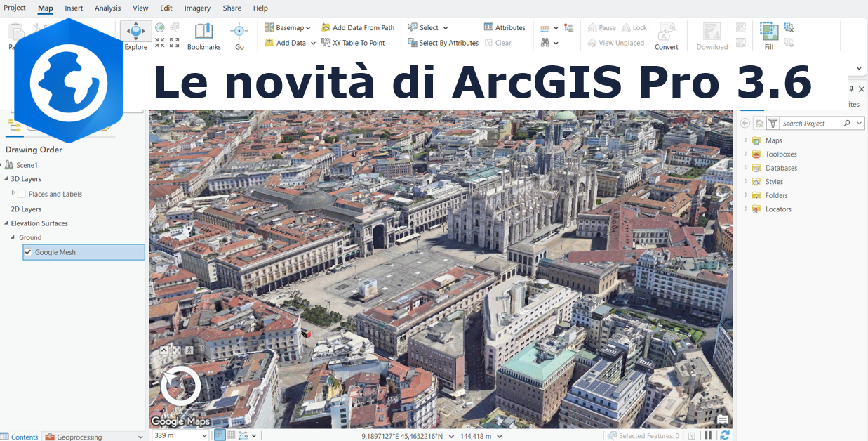
Task: Click the pop-up notification icon in scene corner
Action: point(723,420)
